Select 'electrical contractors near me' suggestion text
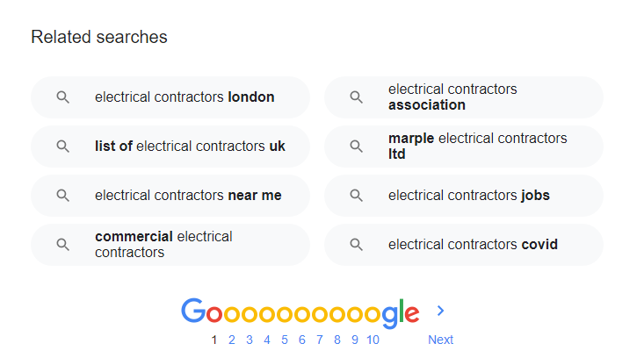The image size is (644, 358). (188, 195)
